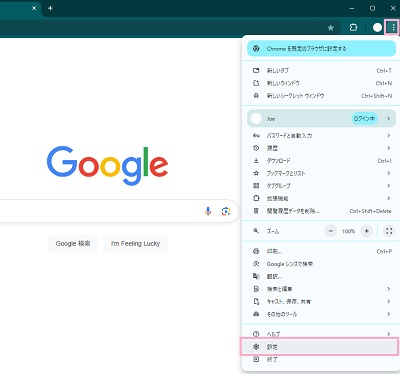Click the tab groups grid icon
The width and height of the screenshot is (400, 374).
tap(256, 186)
